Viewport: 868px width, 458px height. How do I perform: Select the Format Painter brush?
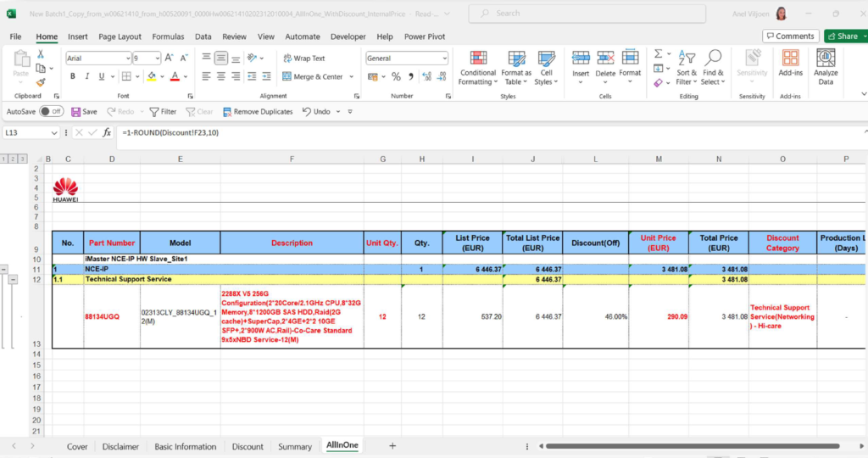(40, 81)
